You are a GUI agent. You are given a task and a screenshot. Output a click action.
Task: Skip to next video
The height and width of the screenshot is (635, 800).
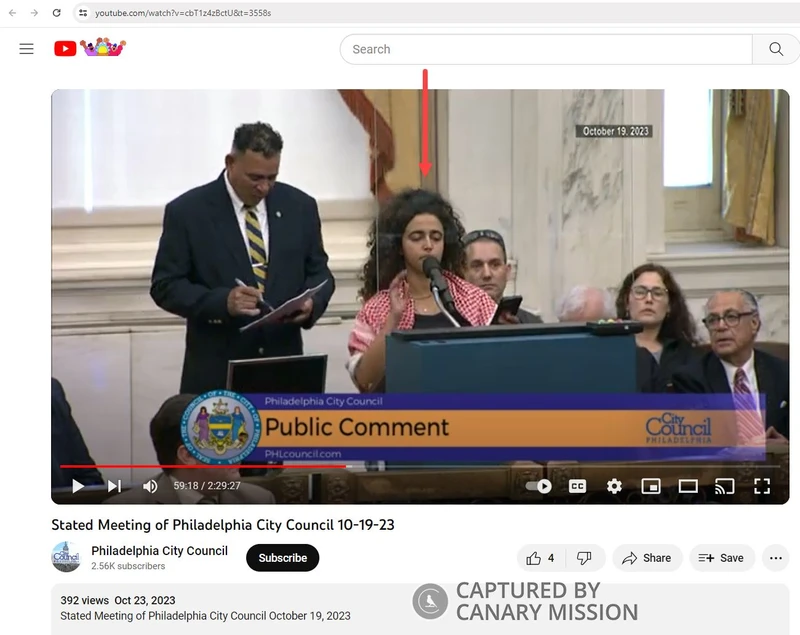coord(114,486)
